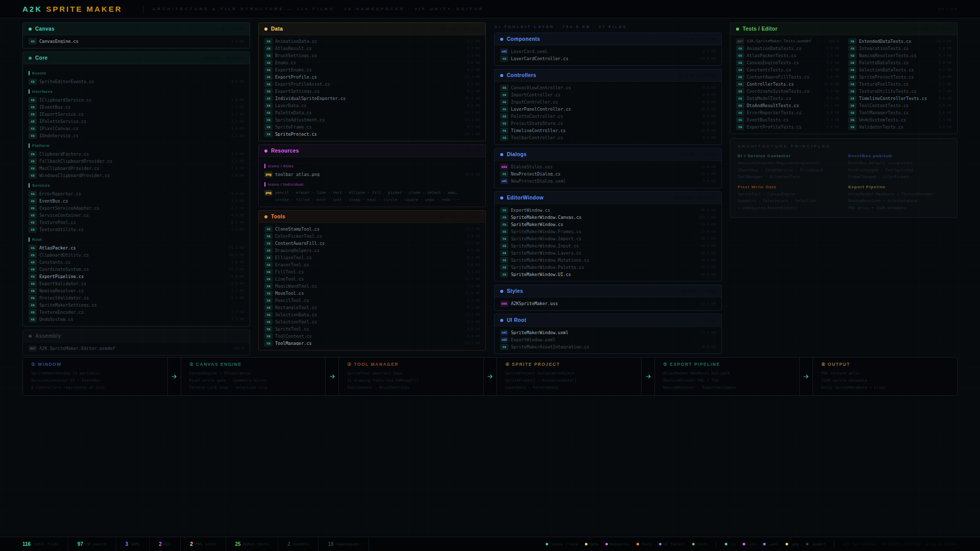Click the uss icon beside A2KSpriteMaker.uss
This screenshot has width=980, height=551.
pyautogui.click(x=504, y=304)
